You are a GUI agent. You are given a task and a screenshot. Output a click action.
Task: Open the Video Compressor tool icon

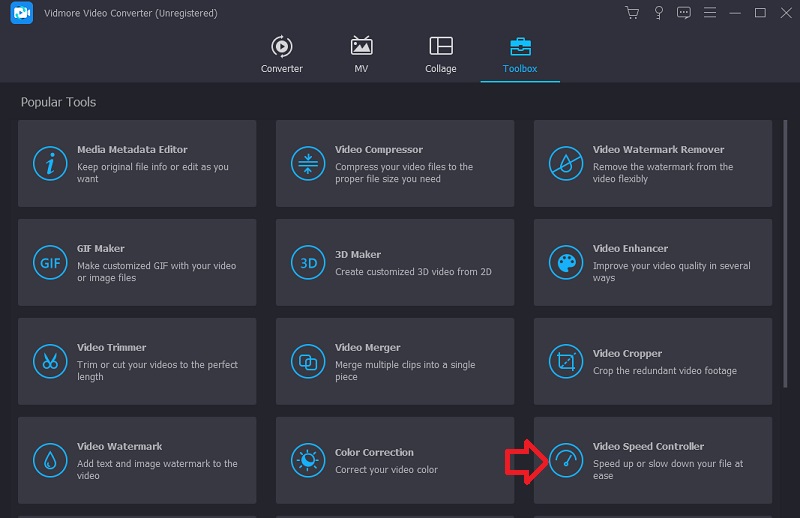coord(308,163)
